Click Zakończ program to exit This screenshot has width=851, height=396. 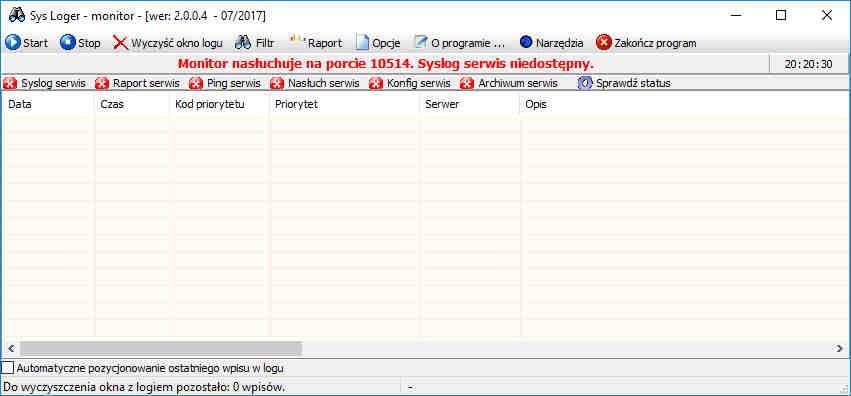click(655, 43)
